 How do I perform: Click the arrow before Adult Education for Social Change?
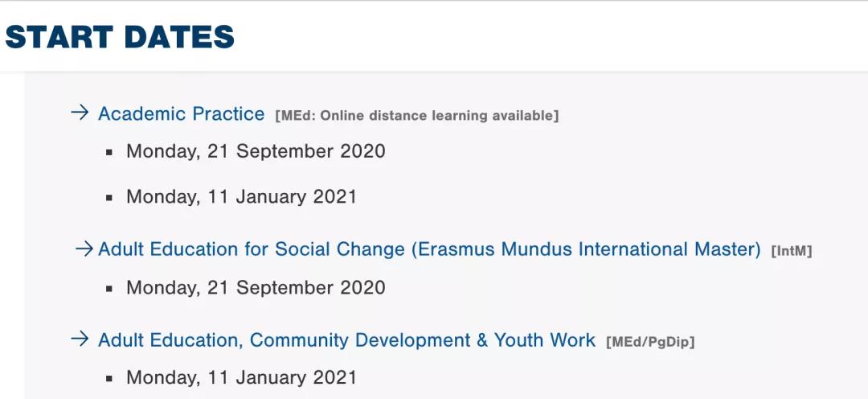coord(84,249)
